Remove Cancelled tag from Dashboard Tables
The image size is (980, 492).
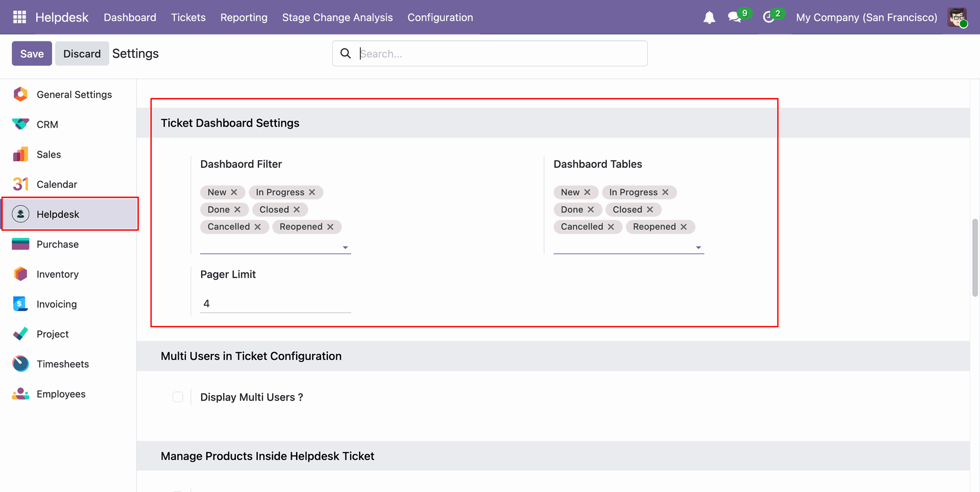pyautogui.click(x=611, y=227)
